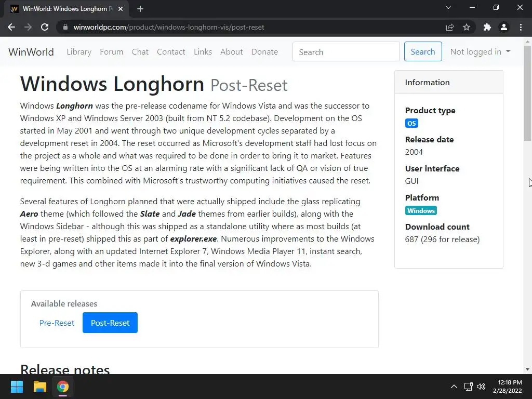Open the Chrome extensions puzzle icon
532x399 pixels.
[x=487, y=27]
